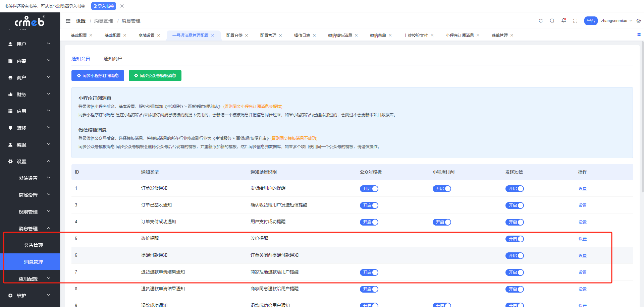This screenshot has width=644, height=307.
Task: Open theme settings gear icon at top right
Action: point(639,21)
